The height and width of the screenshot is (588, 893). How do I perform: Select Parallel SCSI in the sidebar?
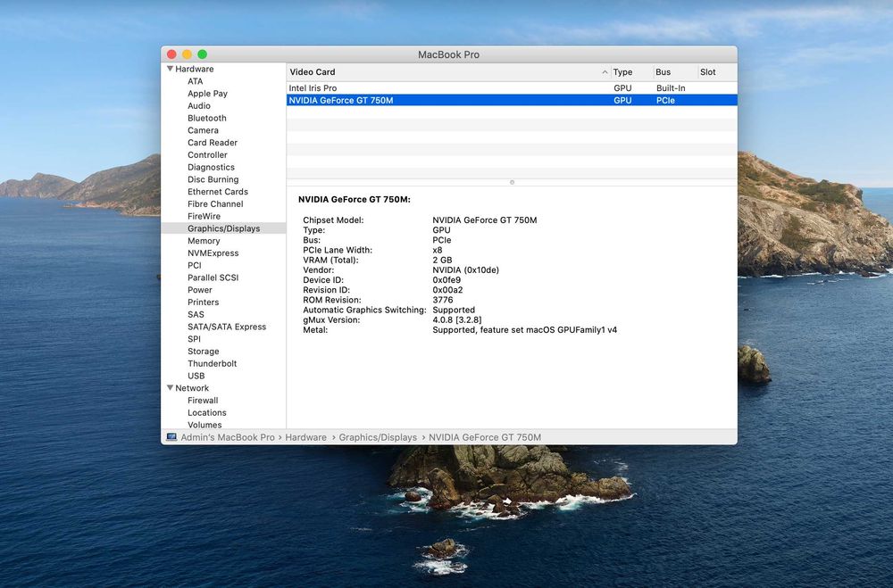pyautogui.click(x=213, y=277)
